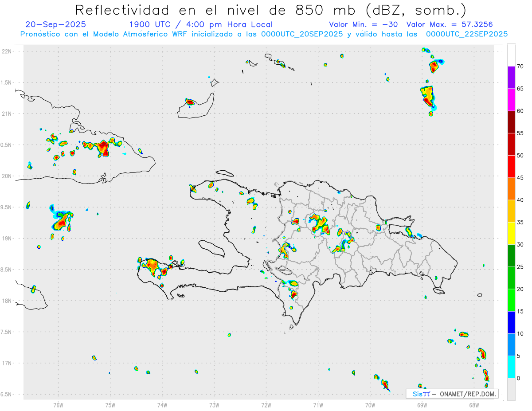Click the '20' color scale label
Viewport: 532px width, 411px height.
[x=520, y=289]
